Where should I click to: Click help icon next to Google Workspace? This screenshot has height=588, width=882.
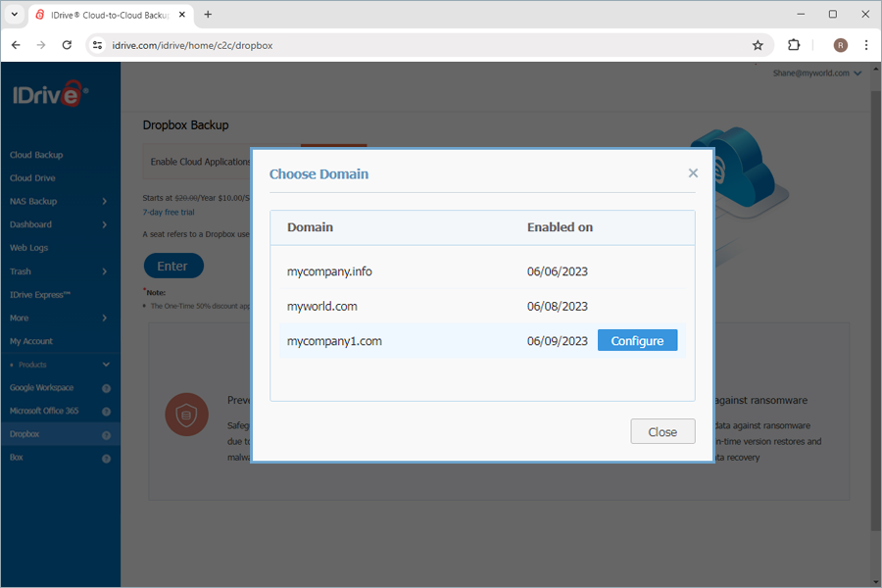pos(106,388)
